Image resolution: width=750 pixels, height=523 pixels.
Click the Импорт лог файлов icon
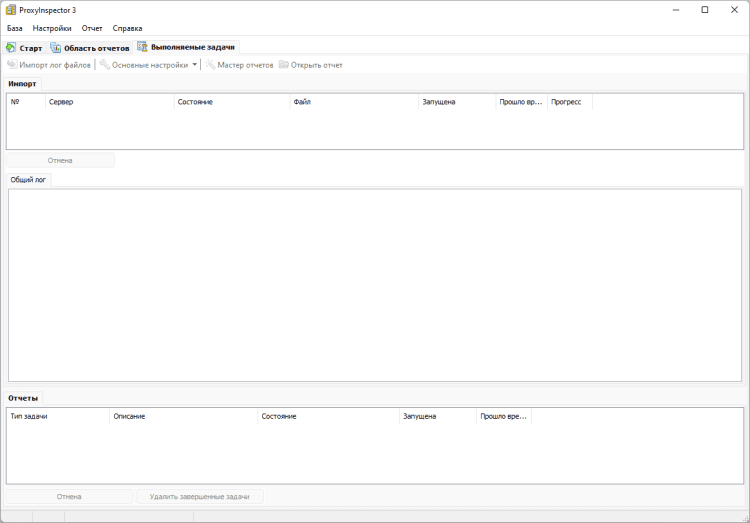click(12, 65)
